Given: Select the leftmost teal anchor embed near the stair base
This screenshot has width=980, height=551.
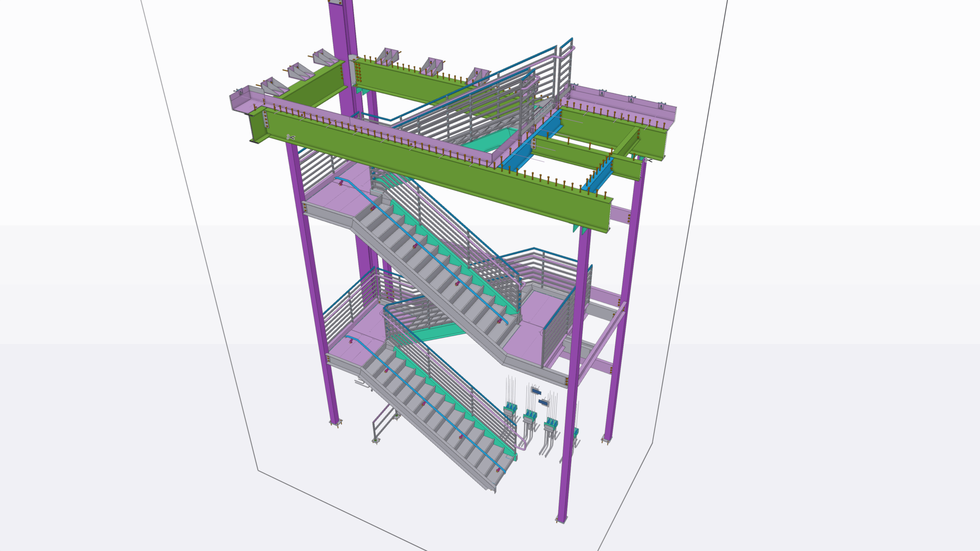Looking at the screenshot, I should pyautogui.click(x=510, y=408).
